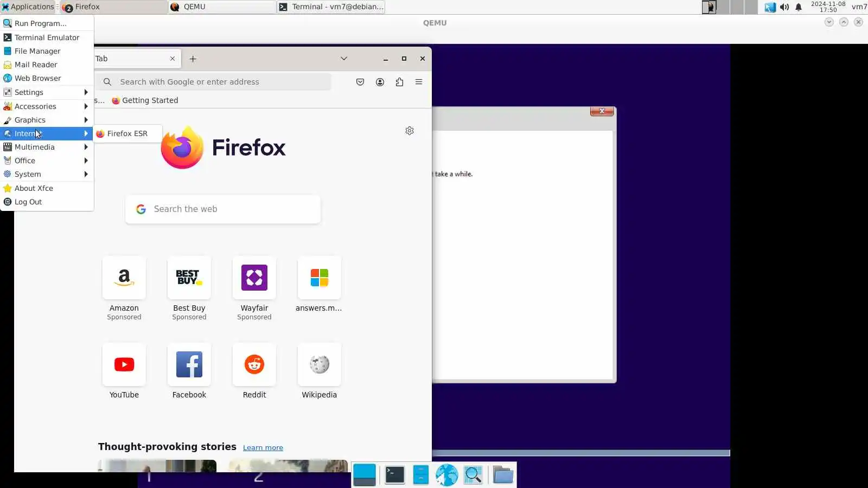Switch to first workspace in pager

coord(709,7)
